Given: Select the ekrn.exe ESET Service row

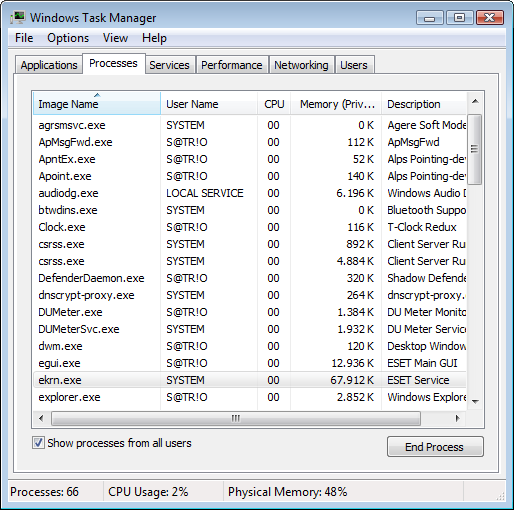Looking at the screenshot, I should (250, 380).
